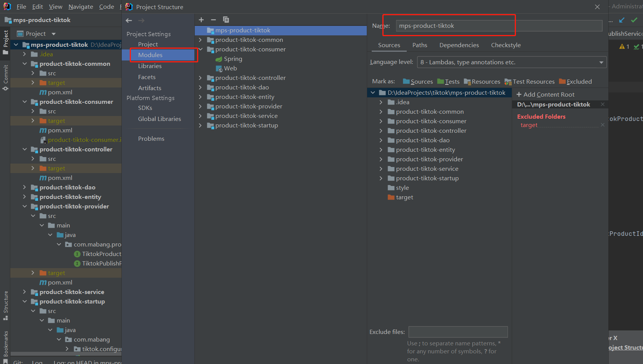Mark folder as Sources

(x=418, y=81)
